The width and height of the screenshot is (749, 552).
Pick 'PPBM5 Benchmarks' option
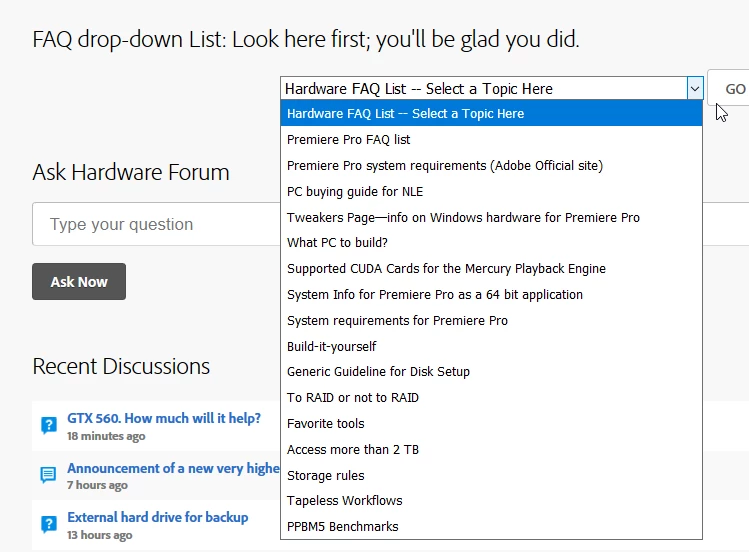coord(492,526)
